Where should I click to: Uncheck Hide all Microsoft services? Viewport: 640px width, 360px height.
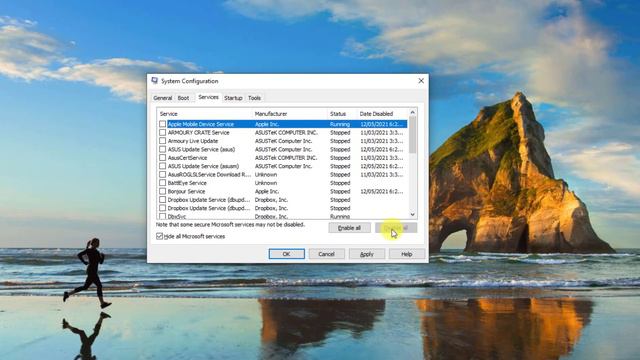coord(160,236)
